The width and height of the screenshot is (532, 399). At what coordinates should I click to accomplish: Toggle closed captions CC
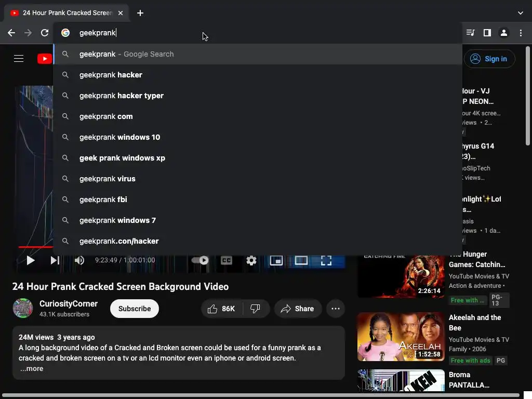(227, 260)
